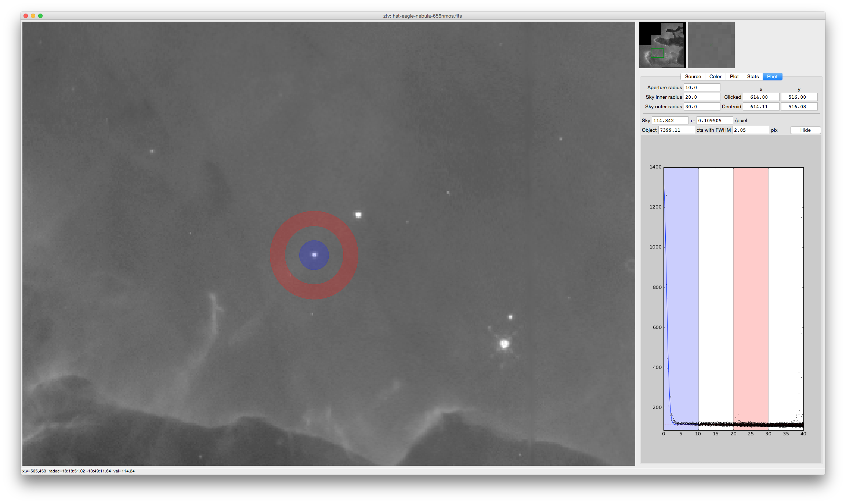
Task: Open the Color tab
Action: pyautogui.click(x=715, y=76)
